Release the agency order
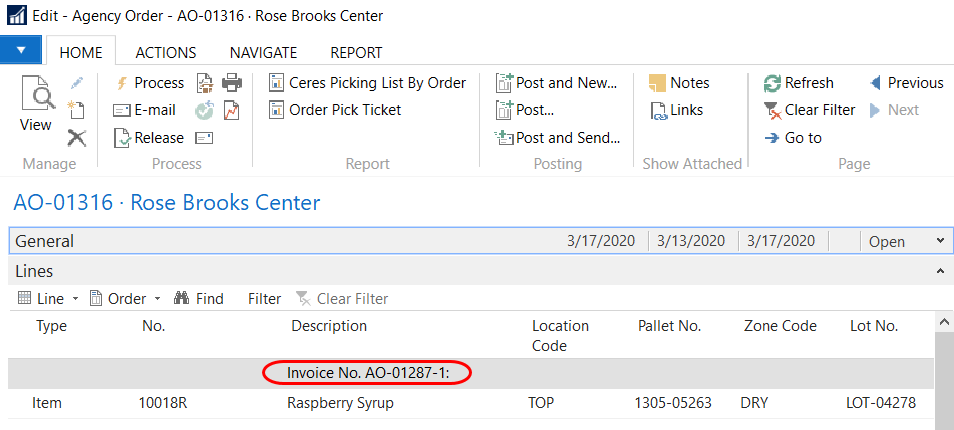This screenshot has width=954, height=430. point(150,138)
